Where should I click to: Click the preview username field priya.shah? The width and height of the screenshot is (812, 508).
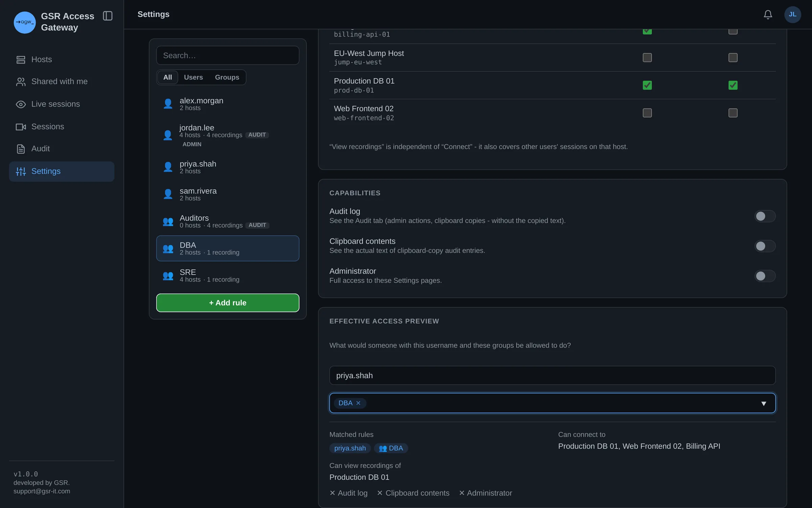[x=552, y=376]
